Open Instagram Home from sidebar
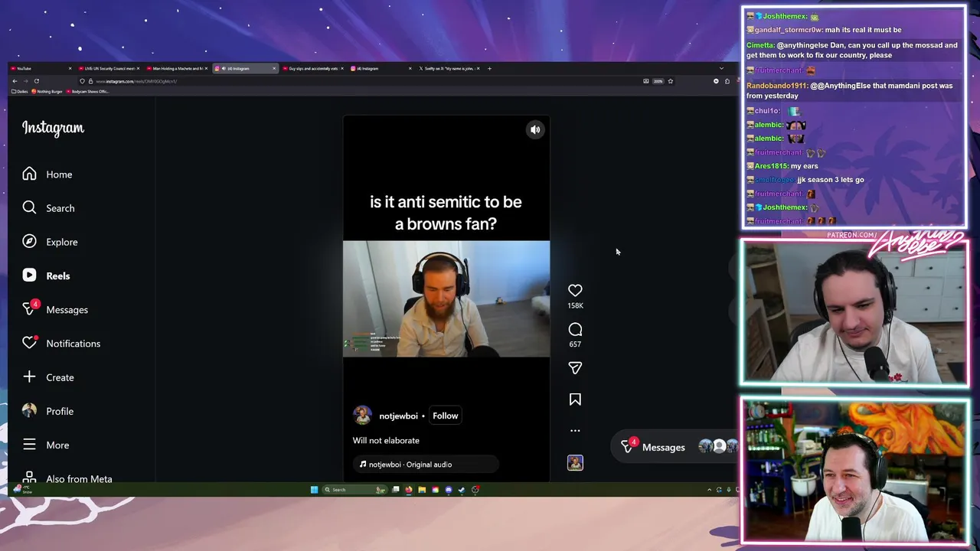Screen dimensions: 980x551 click(47, 174)
